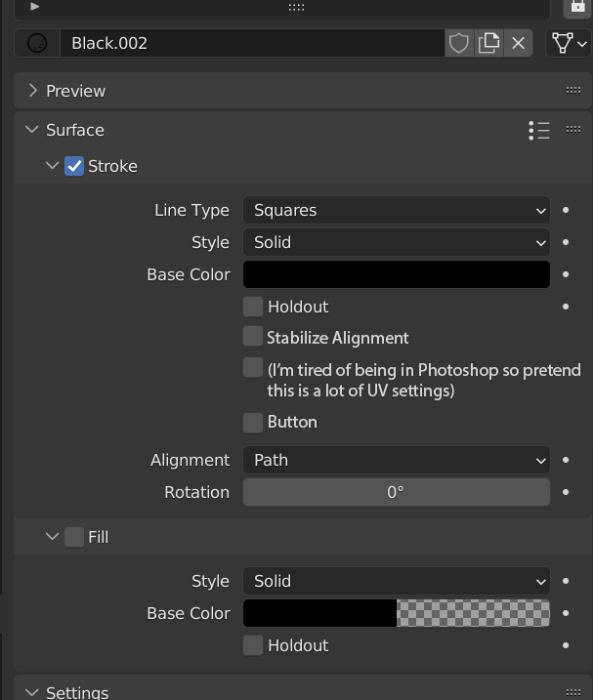593x700 pixels.
Task: Enable the Fill checkbox
Action: click(74, 537)
